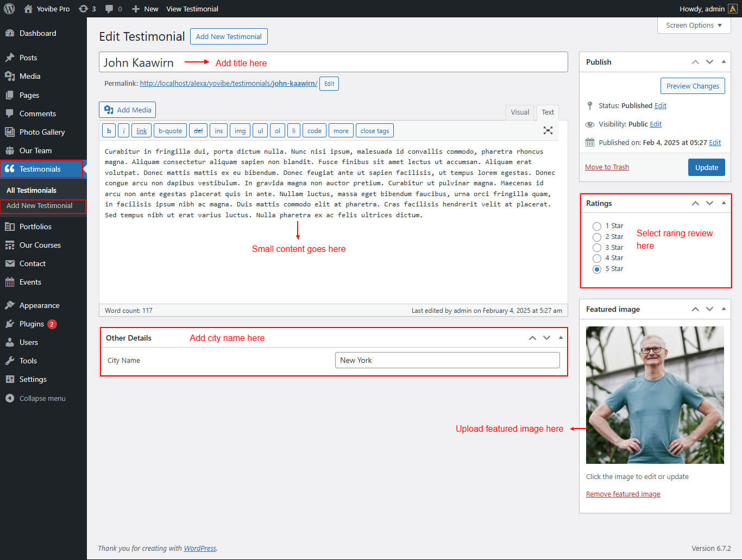The image size is (742, 560).
Task: Select the 5 Star rating
Action: tap(597, 269)
